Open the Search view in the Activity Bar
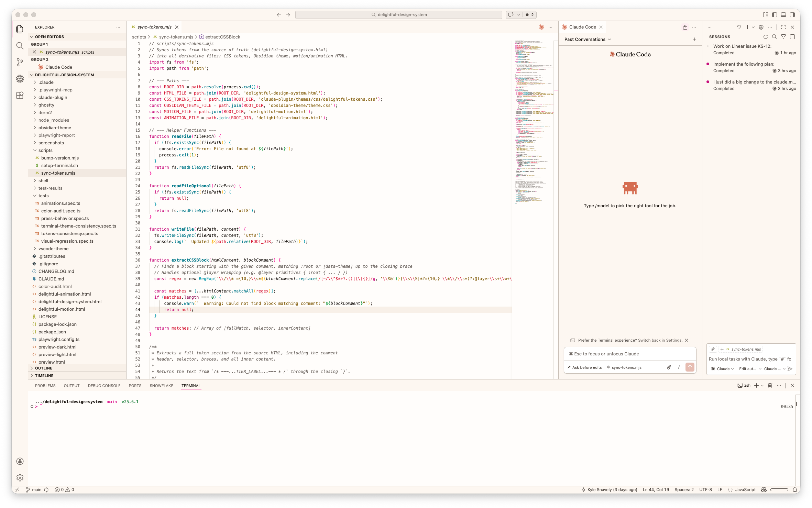Screen dimensions: 812x508 coord(20,45)
